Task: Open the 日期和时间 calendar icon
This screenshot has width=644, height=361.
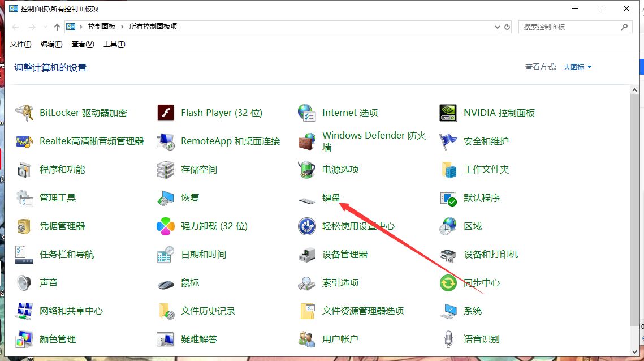Action: click(166, 255)
